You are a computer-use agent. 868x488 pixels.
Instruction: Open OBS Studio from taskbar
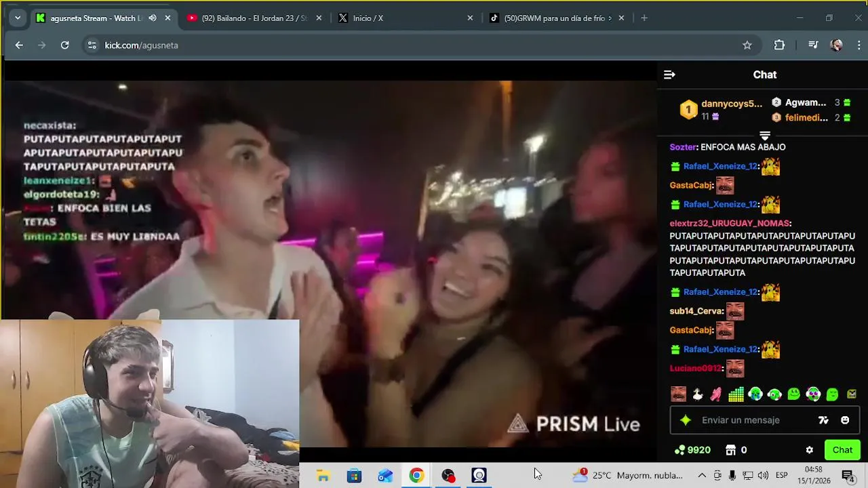click(x=448, y=476)
